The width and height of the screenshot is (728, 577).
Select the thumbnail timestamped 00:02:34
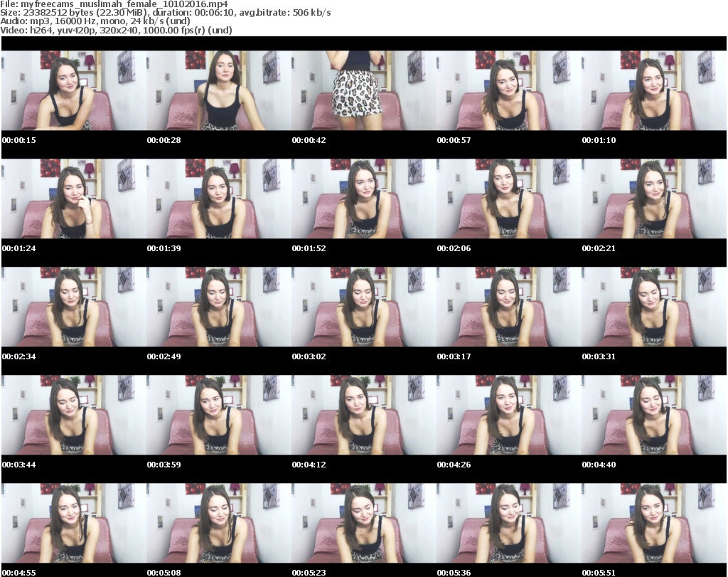coord(74,307)
